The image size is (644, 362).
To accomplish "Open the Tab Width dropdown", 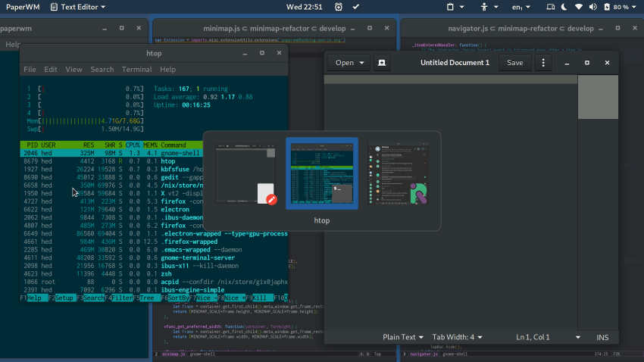I will pyautogui.click(x=457, y=337).
